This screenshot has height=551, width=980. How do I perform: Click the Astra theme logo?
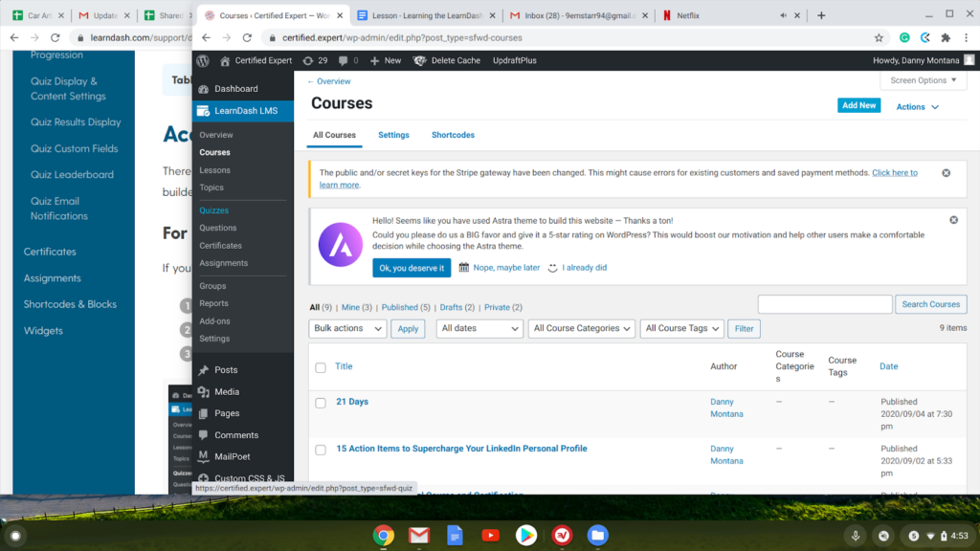point(341,244)
